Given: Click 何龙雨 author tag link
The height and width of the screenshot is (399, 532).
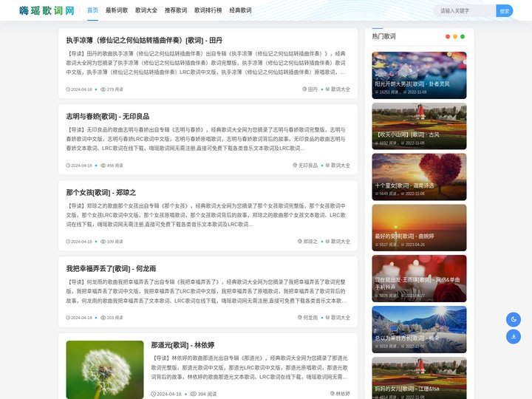Looking at the screenshot, I should pyautogui.click(x=307, y=318).
